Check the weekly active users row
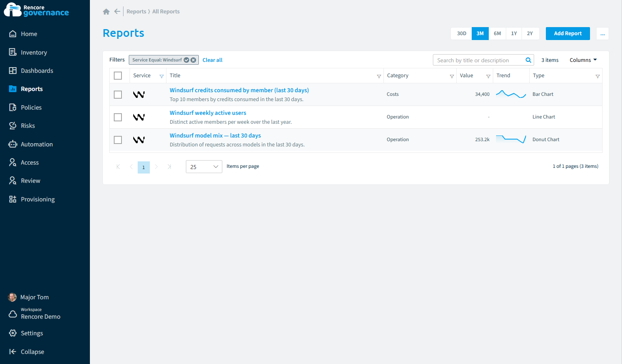Image resolution: width=622 pixels, height=364 pixels. coord(118,117)
